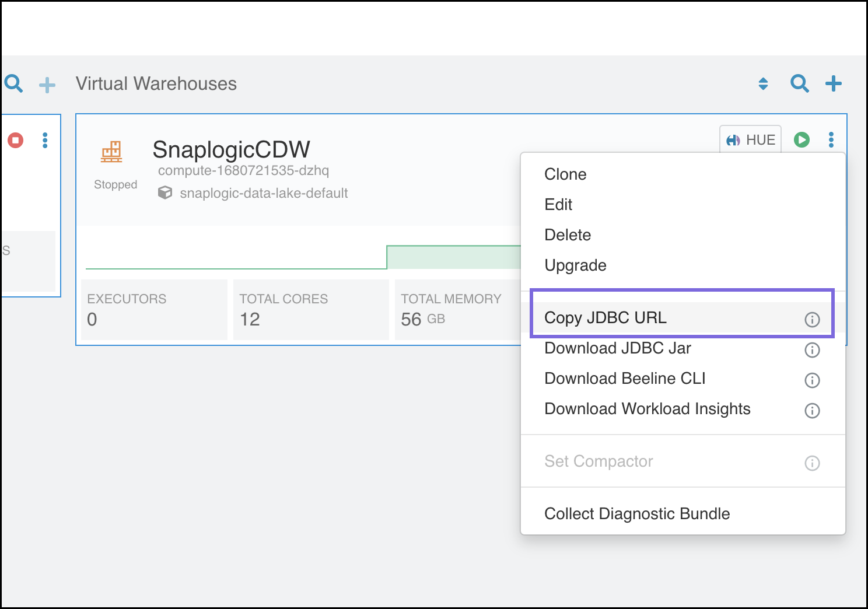This screenshot has width=868, height=609.
Task: Open the SnaplogicCDW three-dot options menu
Action: (x=831, y=140)
